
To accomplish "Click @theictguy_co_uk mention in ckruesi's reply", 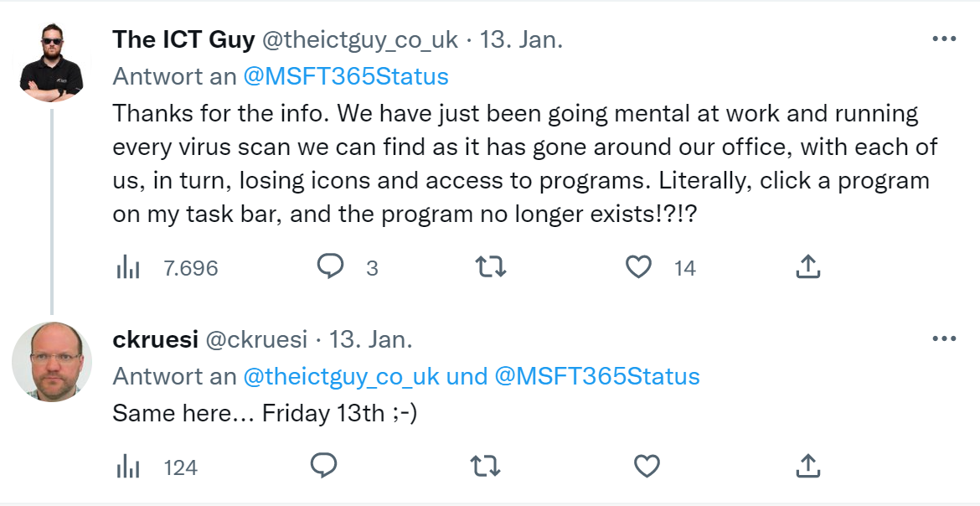I will [x=341, y=376].
